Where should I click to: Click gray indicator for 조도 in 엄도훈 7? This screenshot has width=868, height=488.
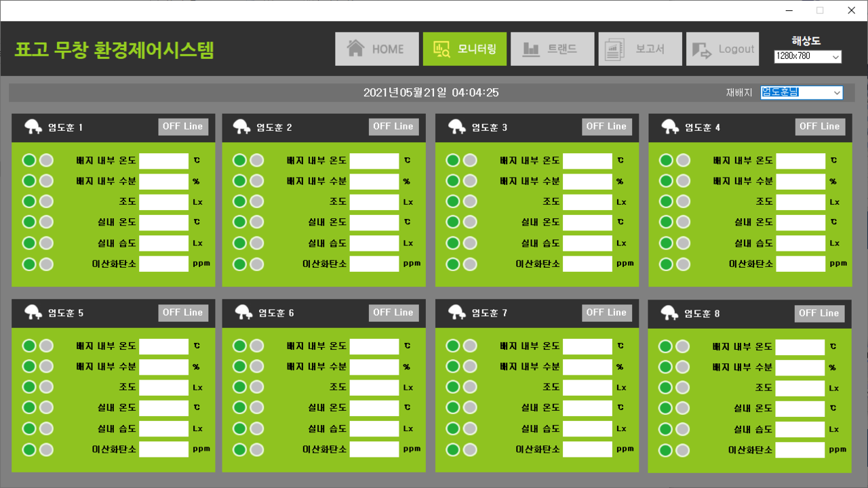click(x=470, y=388)
